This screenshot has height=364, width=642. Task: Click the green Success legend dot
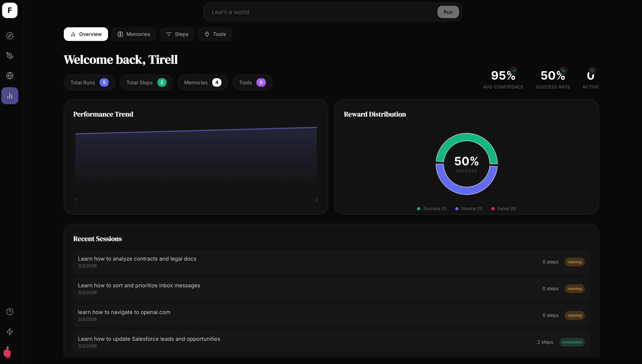click(418, 209)
